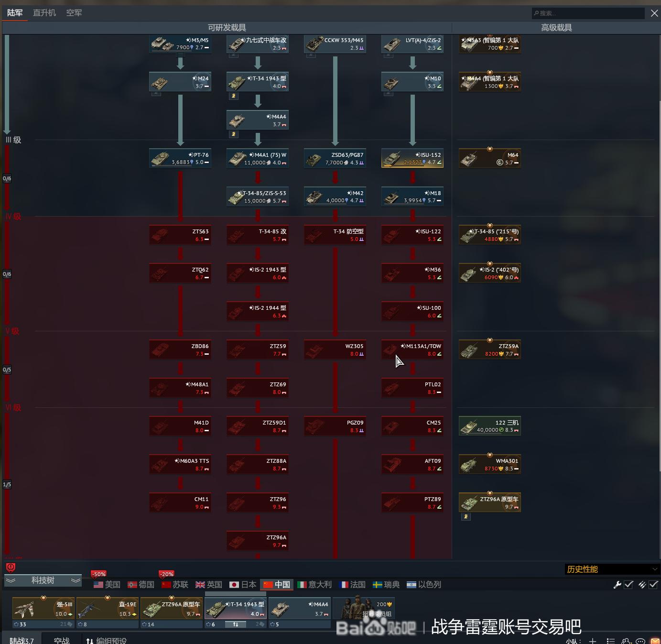The width and height of the screenshot is (661, 644).
Task: Select the PT-76 vehicle card
Action: point(180,158)
